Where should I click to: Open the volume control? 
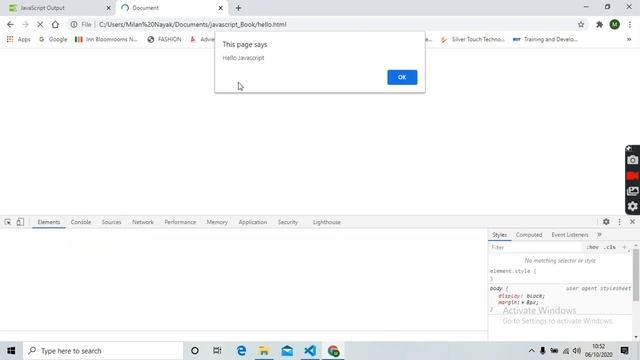[577, 351]
